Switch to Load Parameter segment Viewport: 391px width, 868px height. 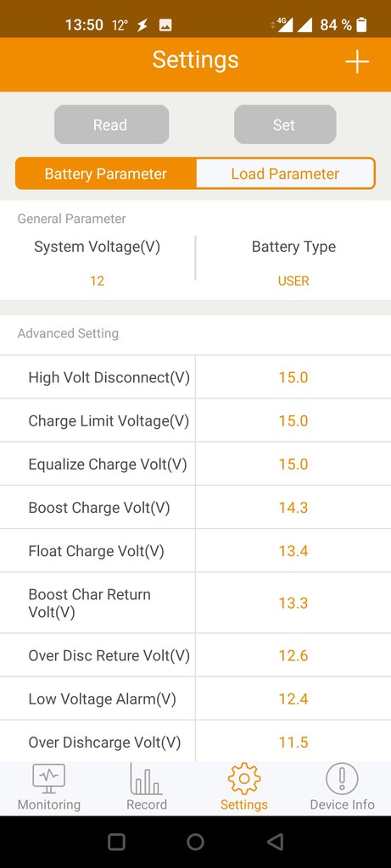click(285, 174)
